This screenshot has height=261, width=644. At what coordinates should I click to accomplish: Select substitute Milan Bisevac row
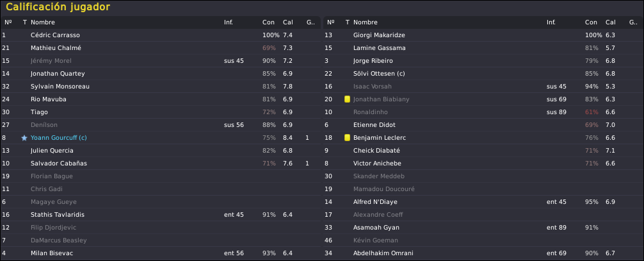[x=161, y=253]
